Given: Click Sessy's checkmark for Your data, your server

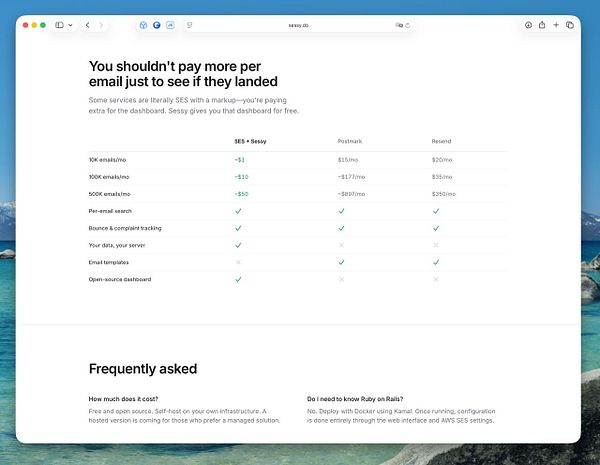Looking at the screenshot, I should pos(238,245).
